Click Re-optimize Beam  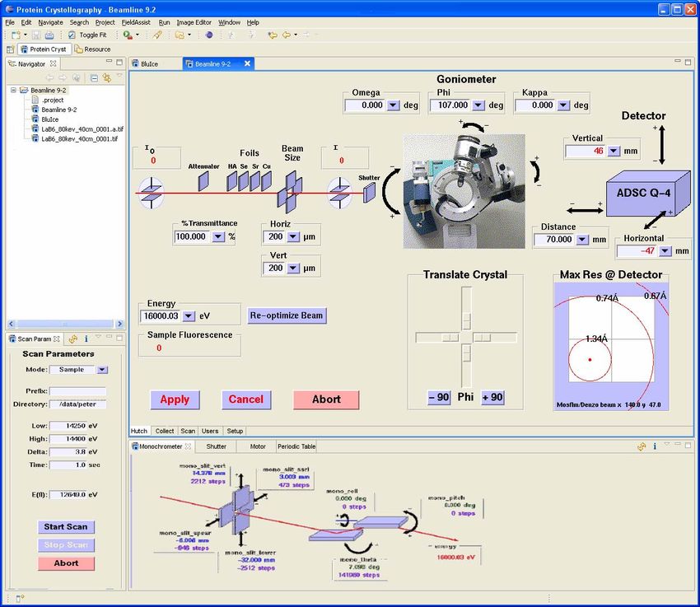click(x=287, y=315)
